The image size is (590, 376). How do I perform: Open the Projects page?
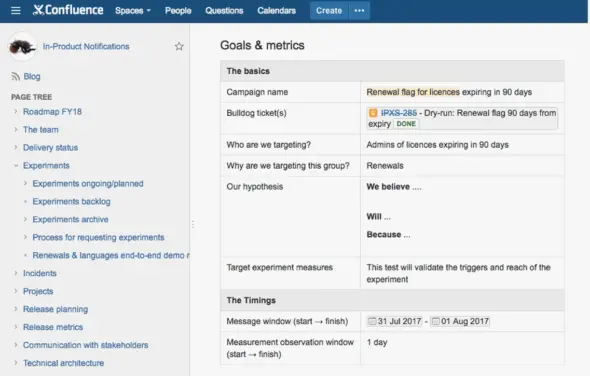point(38,291)
